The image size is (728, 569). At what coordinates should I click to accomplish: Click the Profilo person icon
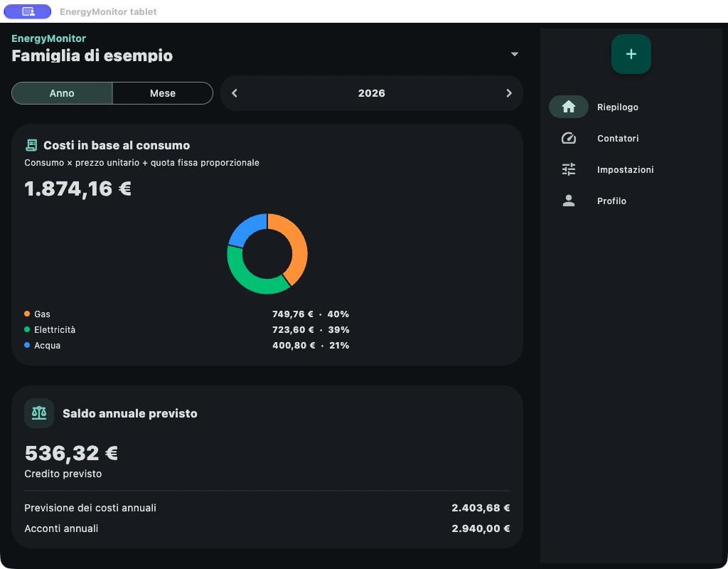click(x=568, y=201)
